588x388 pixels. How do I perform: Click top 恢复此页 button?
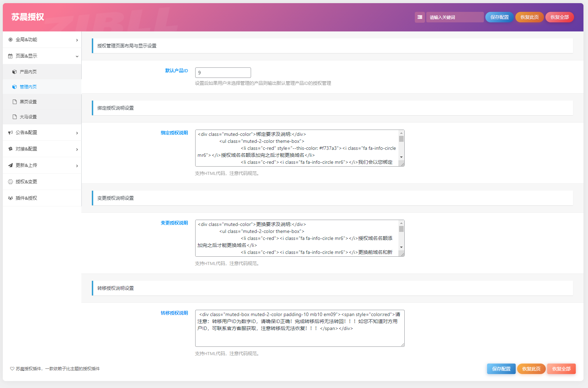coord(529,17)
